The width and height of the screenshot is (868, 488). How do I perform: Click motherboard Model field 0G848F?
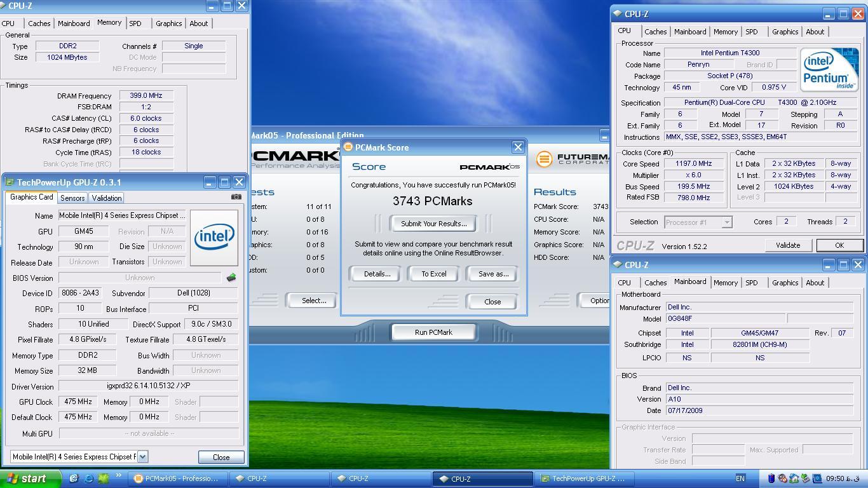(725, 318)
